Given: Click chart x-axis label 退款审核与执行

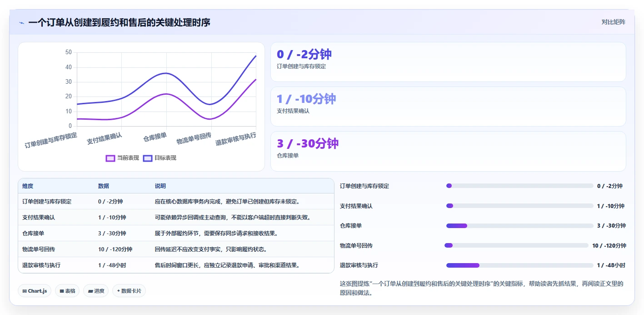Looking at the screenshot, I should coord(235,139).
